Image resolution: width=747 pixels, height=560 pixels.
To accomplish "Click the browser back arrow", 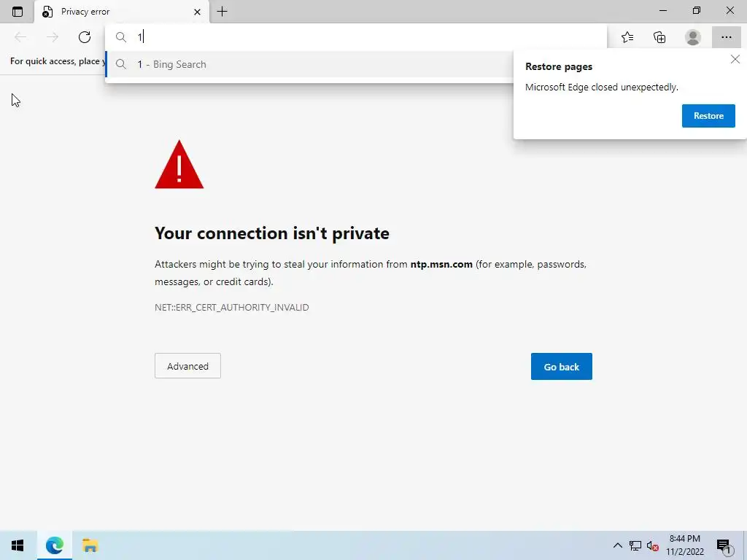I will click(20, 36).
